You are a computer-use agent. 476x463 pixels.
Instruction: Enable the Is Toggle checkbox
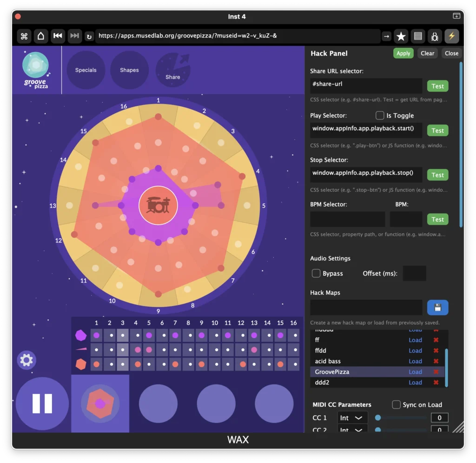pyautogui.click(x=380, y=115)
